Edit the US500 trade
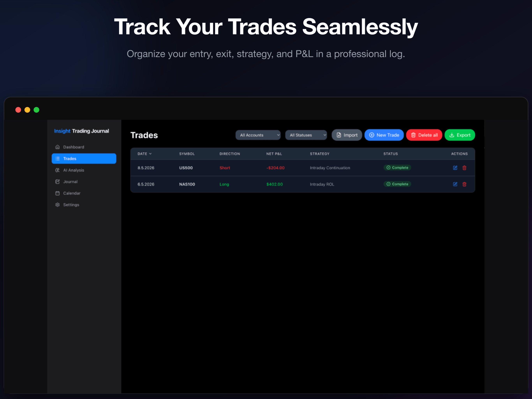 coord(455,168)
